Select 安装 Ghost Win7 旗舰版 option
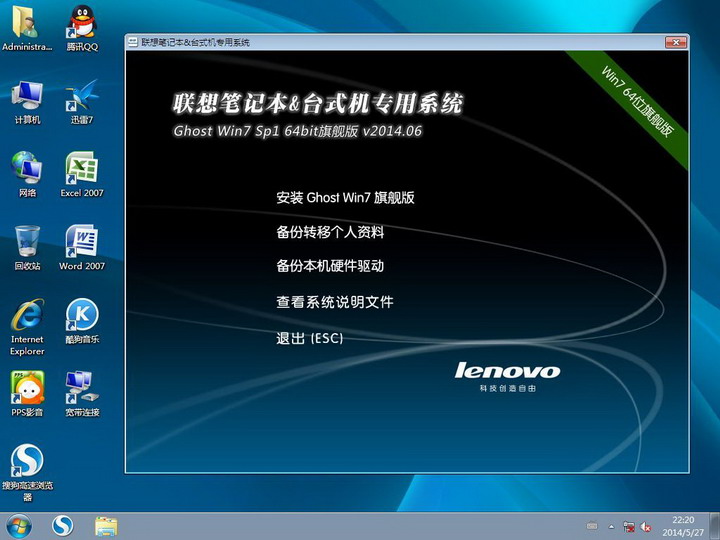 345,198
